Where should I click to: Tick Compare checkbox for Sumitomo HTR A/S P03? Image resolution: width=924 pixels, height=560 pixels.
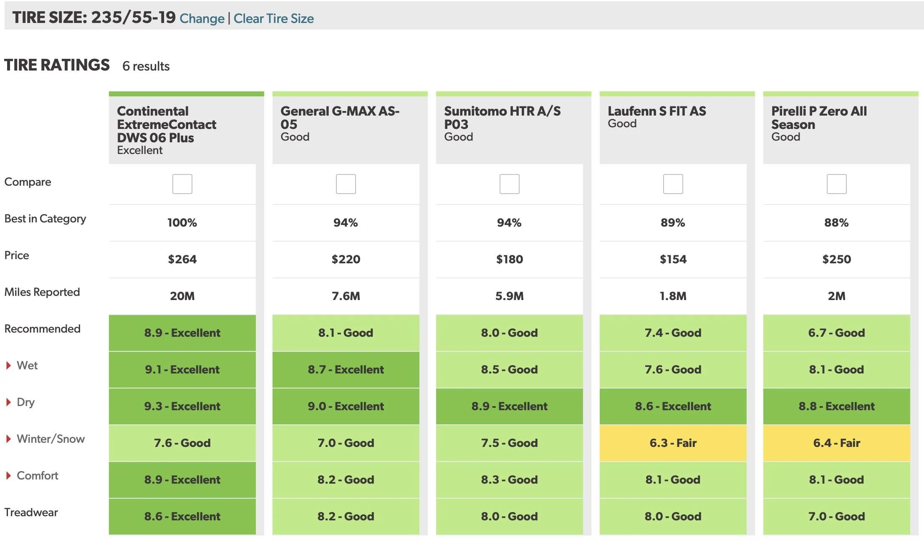(510, 184)
